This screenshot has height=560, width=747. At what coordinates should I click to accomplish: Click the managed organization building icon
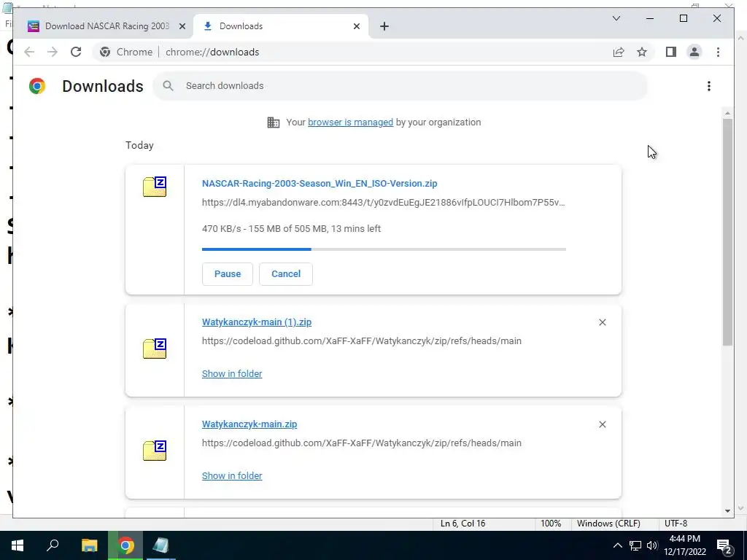274,122
